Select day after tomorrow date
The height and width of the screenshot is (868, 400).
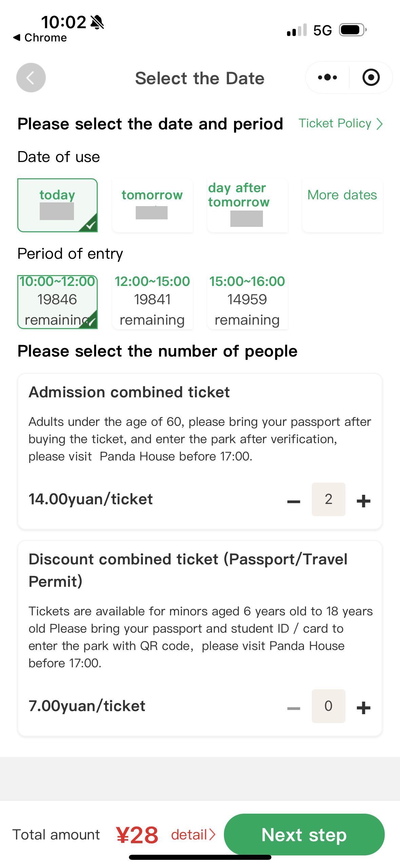tap(247, 205)
